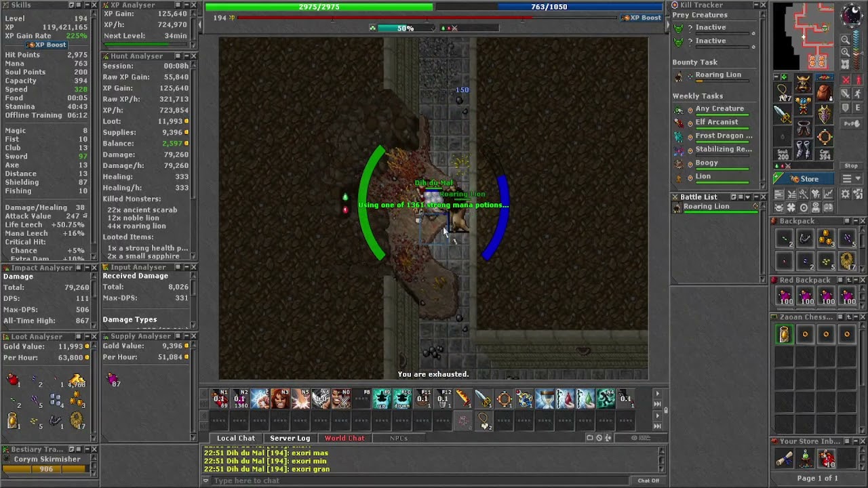Click the first item in Zaoan Chess container
The image size is (868, 488).
tap(785, 333)
